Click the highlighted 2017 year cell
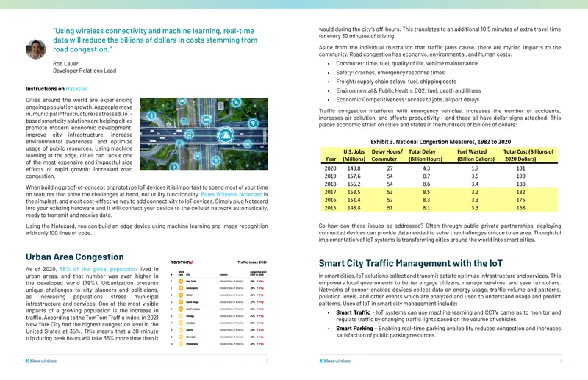The height and width of the screenshot is (380, 588). [x=330, y=192]
